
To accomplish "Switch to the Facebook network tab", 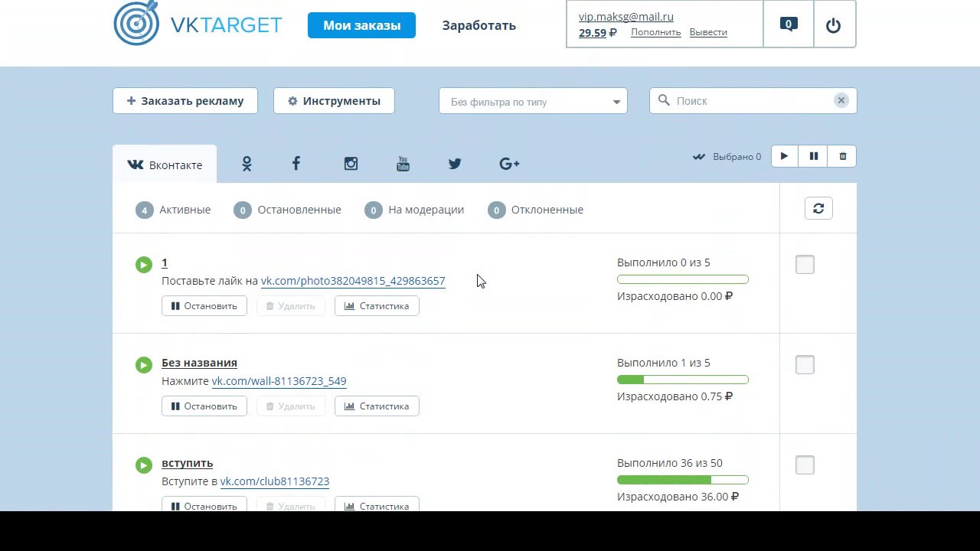I will pos(296,164).
